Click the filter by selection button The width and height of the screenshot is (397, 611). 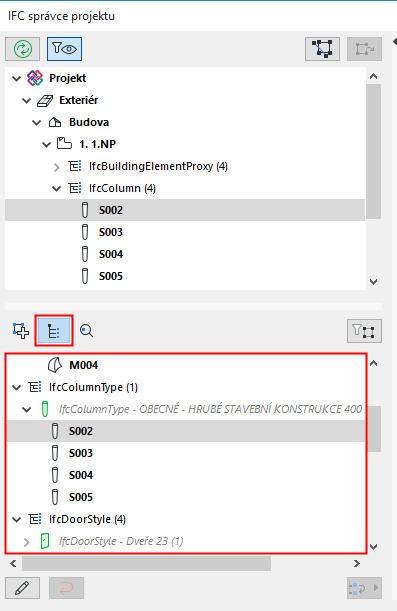coord(364,331)
